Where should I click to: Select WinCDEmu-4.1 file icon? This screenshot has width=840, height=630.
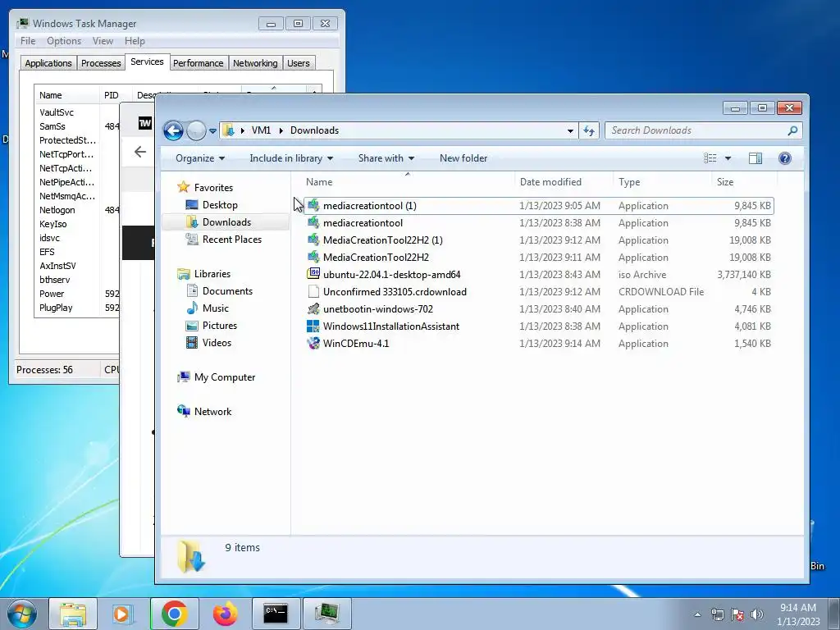[x=313, y=344]
